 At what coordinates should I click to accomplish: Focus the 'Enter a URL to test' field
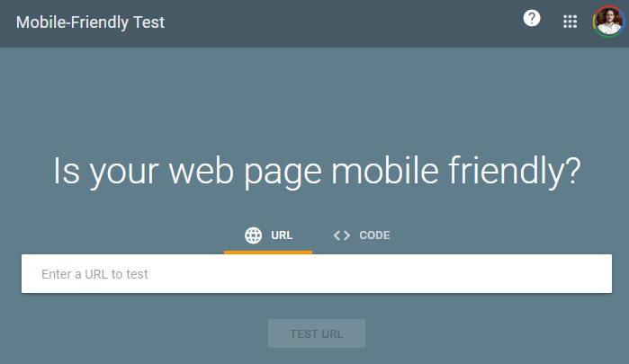[316, 274]
